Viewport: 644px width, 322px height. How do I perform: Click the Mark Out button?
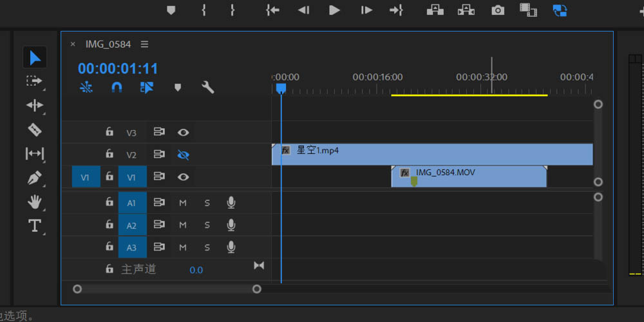pos(232,10)
